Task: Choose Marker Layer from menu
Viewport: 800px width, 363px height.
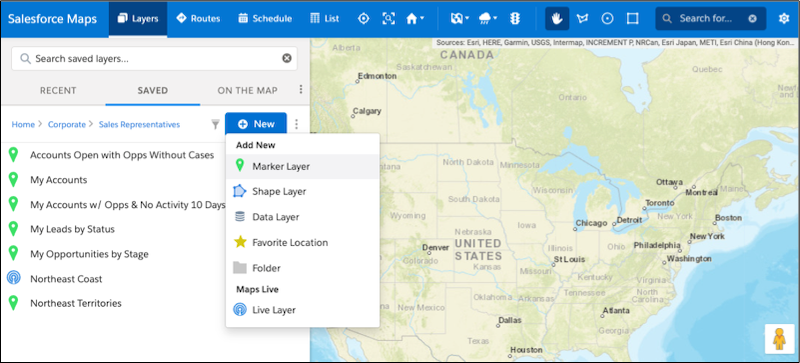Action: pos(303,166)
